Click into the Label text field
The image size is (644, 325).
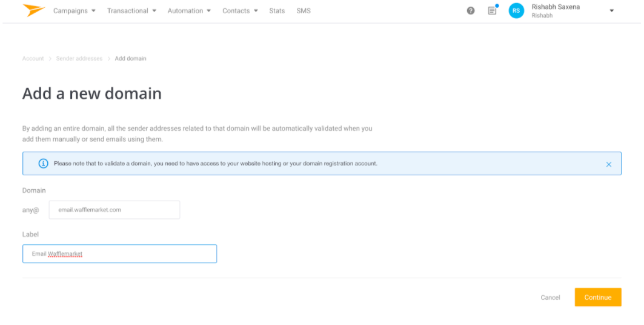pos(119,254)
